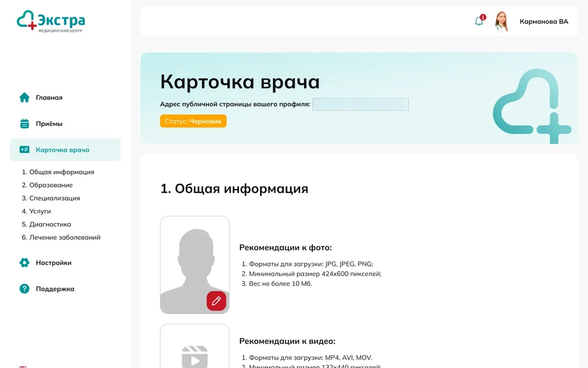Image resolution: width=588 pixels, height=368 pixels.
Task: Go to 1. Общая информация section
Action: pos(58,172)
